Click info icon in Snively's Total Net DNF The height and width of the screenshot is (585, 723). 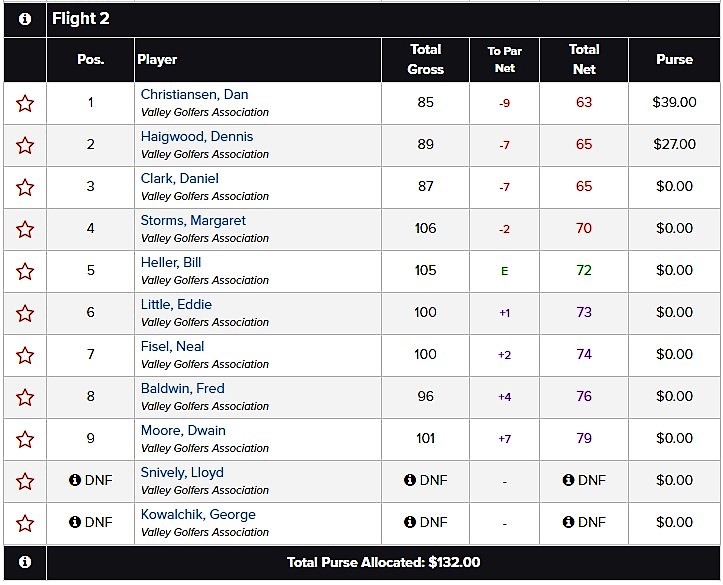568,480
